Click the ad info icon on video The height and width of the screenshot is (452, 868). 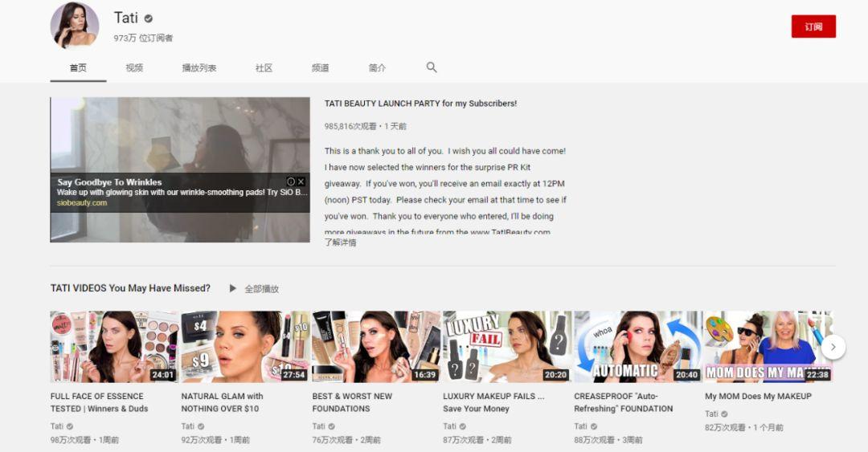(291, 181)
